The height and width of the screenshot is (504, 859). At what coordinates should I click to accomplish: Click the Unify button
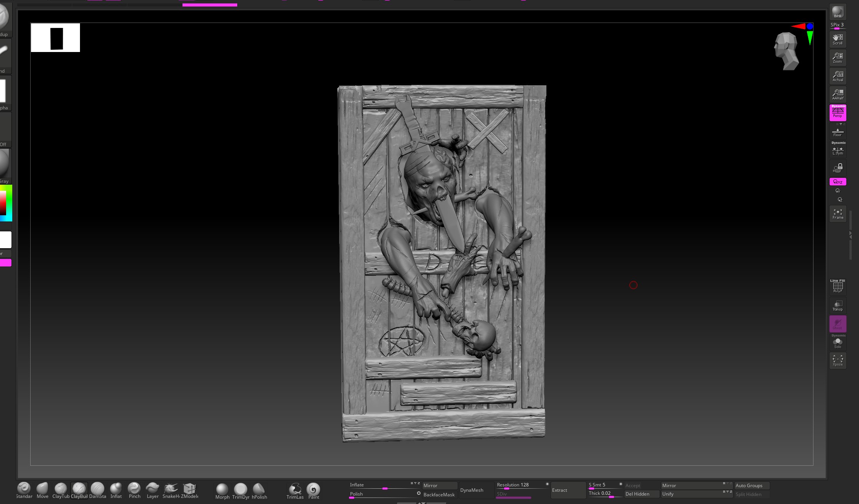696,494
